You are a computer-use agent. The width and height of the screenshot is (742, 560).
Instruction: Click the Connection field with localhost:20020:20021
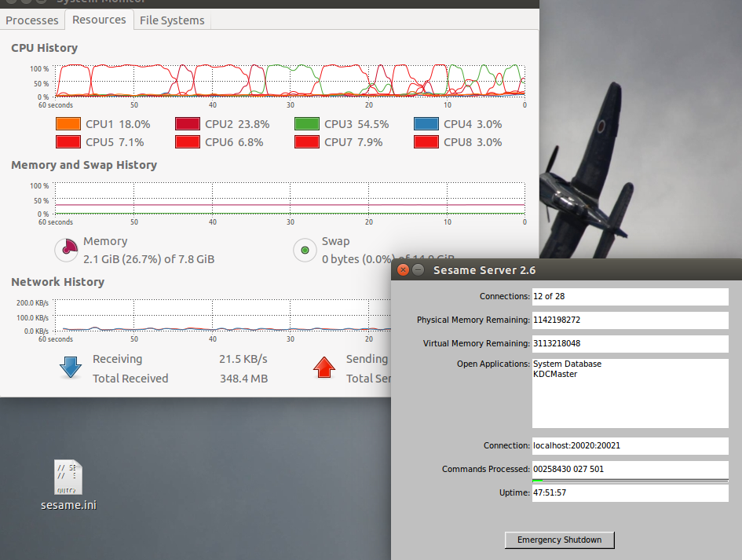630,445
